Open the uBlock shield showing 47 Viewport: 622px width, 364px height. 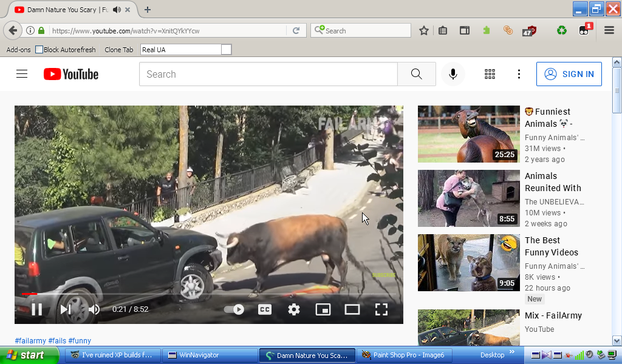(x=529, y=31)
